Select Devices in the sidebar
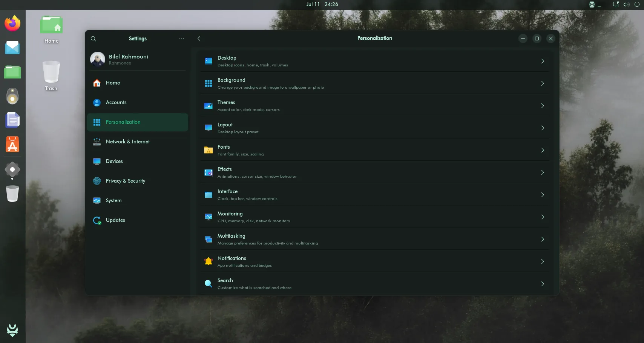The image size is (644, 343). pos(138,162)
